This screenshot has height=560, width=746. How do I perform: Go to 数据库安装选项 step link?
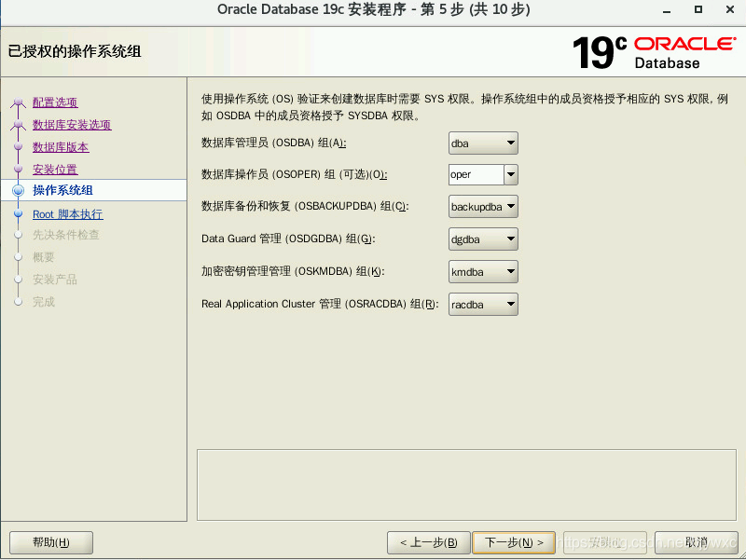[x=72, y=125]
